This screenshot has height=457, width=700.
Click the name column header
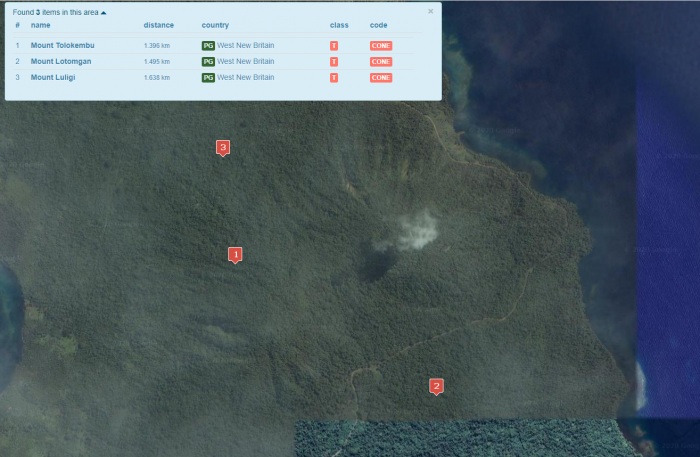40,24
